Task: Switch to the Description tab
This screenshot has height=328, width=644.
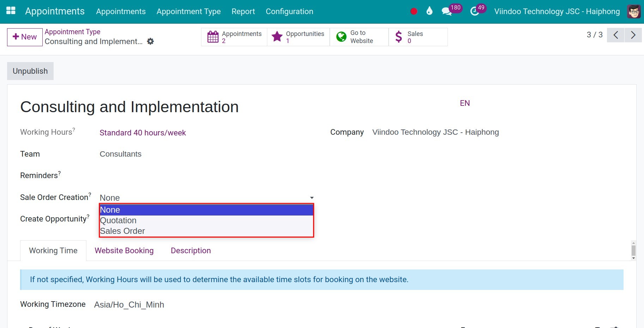Action: (191, 250)
